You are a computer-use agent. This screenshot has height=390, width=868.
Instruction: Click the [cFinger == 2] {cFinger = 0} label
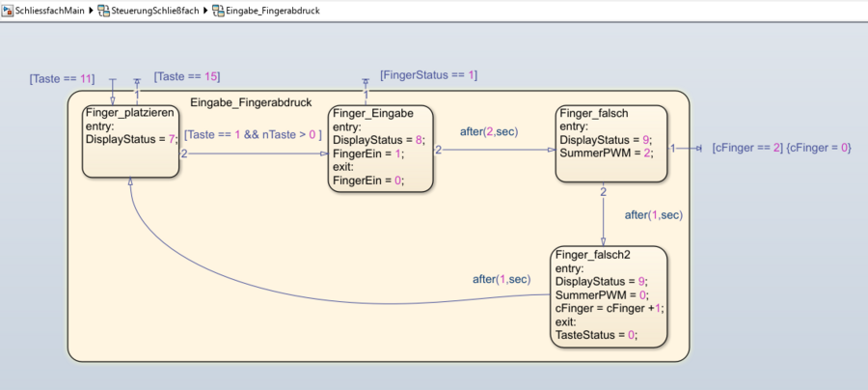tap(781, 149)
